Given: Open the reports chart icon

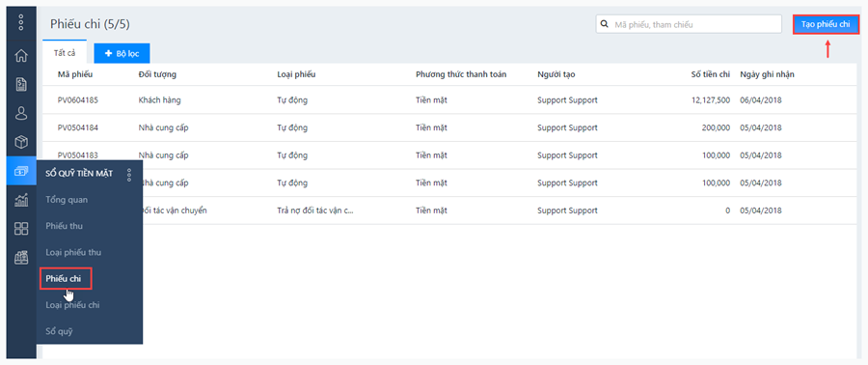Looking at the screenshot, I should coord(21,200).
